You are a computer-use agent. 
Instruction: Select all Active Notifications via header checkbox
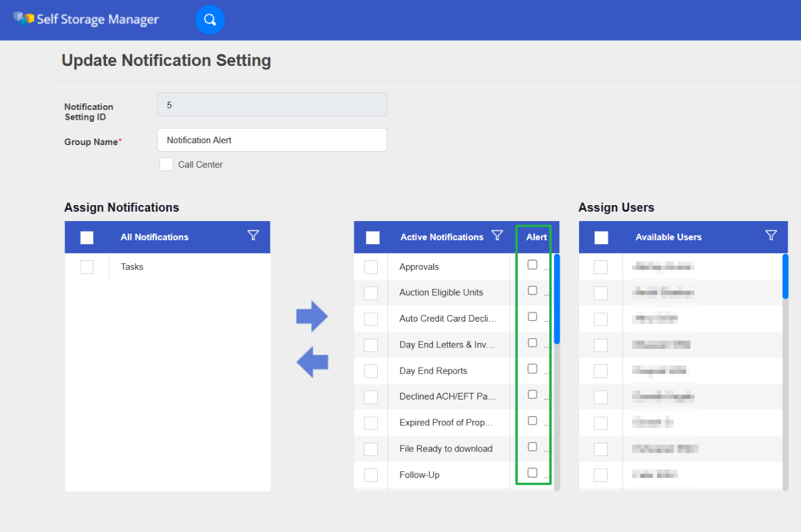tap(372, 236)
